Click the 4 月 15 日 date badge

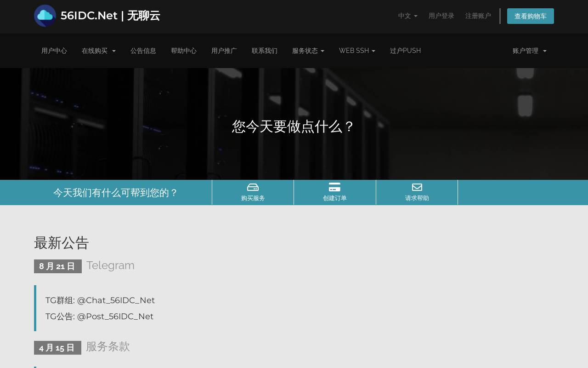click(x=57, y=348)
